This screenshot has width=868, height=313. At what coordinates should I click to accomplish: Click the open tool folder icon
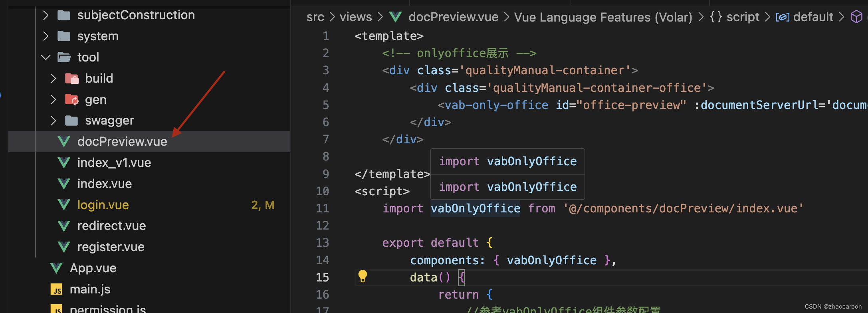tap(64, 57)
